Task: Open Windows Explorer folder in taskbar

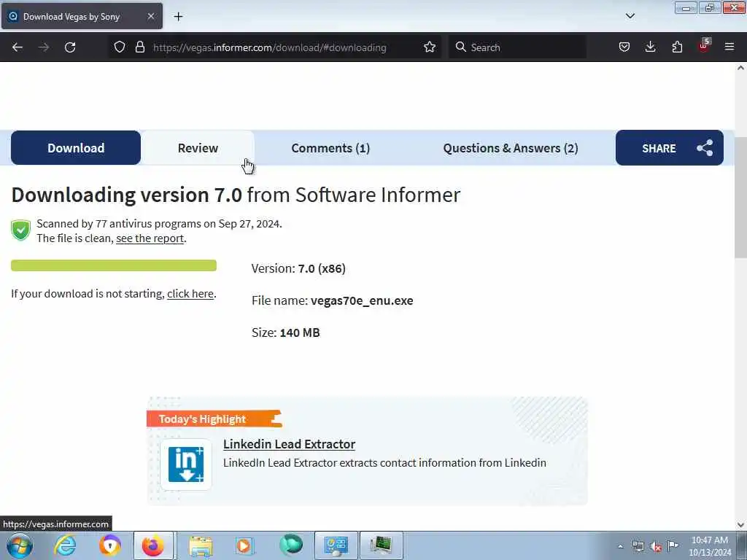Action: (201, 545)
